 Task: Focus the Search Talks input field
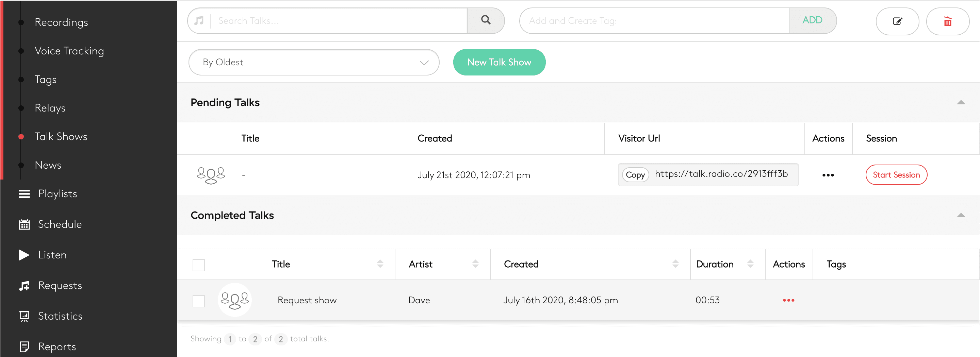tap(339, 21)
